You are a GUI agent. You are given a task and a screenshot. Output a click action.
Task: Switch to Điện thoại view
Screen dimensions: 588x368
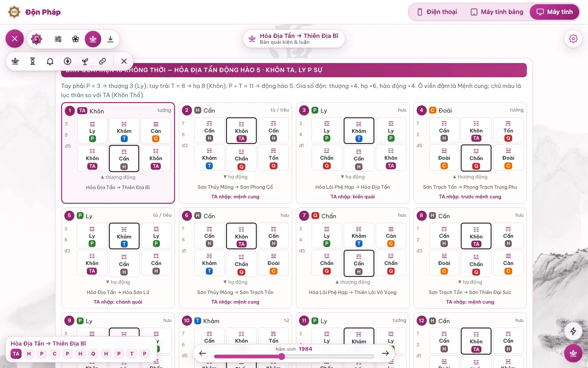(x=437, y=12)
